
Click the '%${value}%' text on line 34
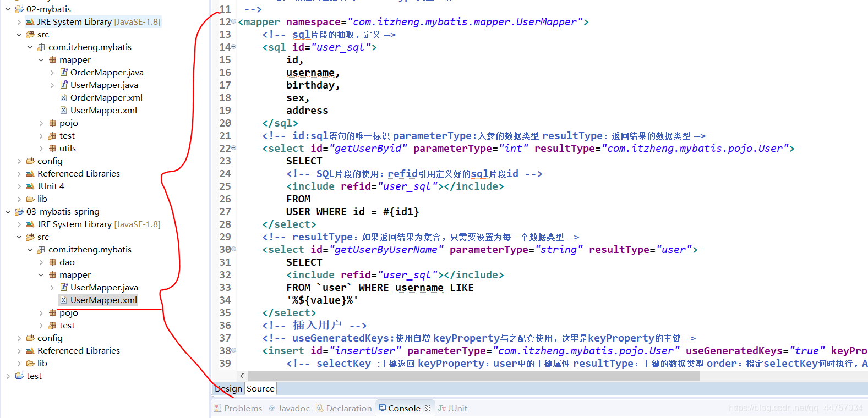pyautogui.click(x=322, y=300)
